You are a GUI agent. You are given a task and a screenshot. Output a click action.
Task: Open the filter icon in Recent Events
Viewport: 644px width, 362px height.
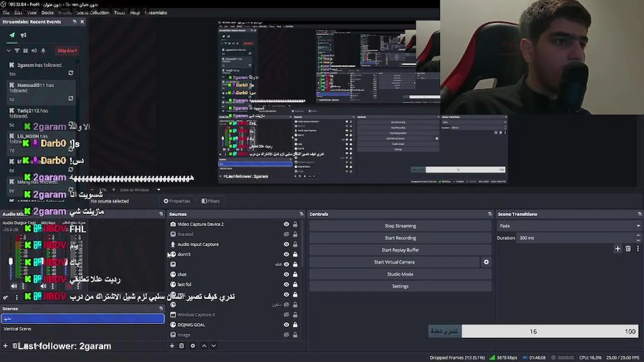click(17, 50)
